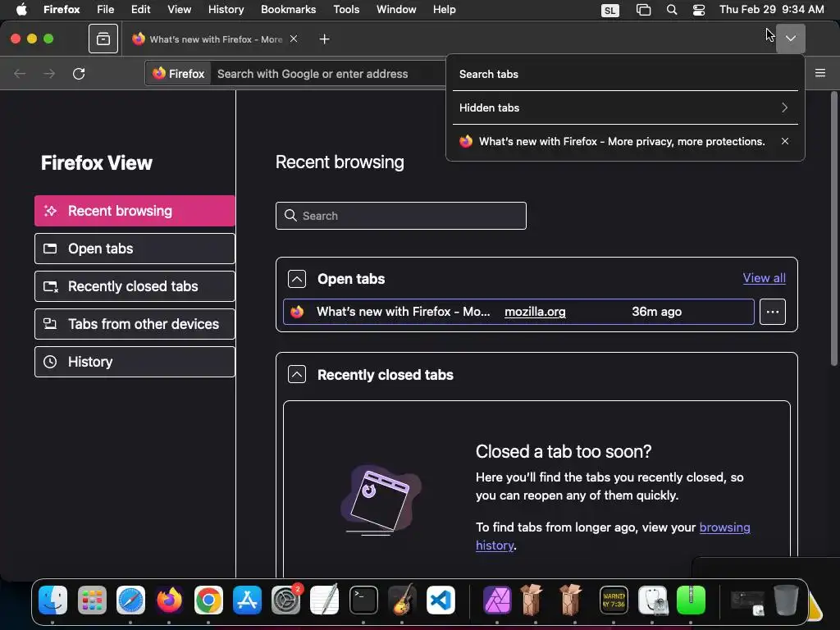Collapse the Recently closed tabs card
This screenshot has height=630, width=840.
pyautogui.click(x=297, y=374)
